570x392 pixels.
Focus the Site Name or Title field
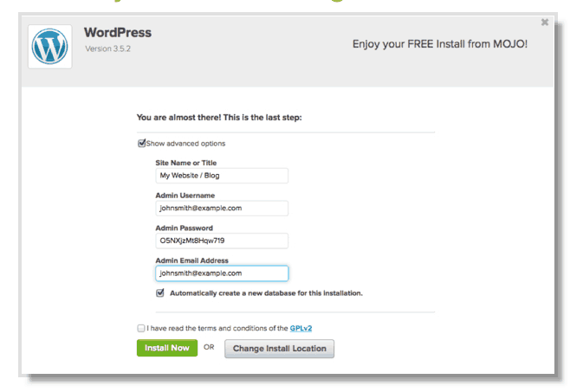[222, 176]
